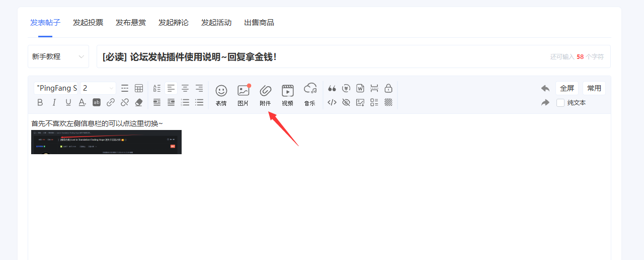Insert a table with the grid icon

click(x=139, y=88)
